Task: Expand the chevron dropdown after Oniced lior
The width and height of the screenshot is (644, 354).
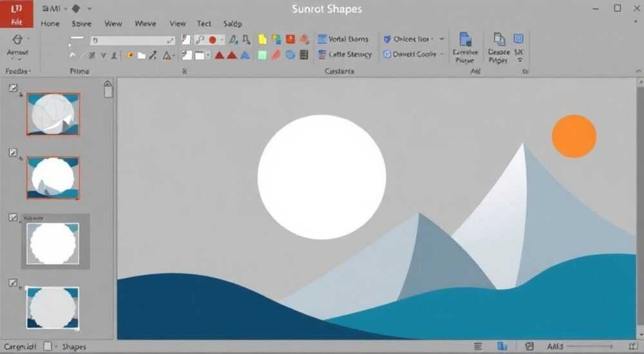Action: pos(442,39)
